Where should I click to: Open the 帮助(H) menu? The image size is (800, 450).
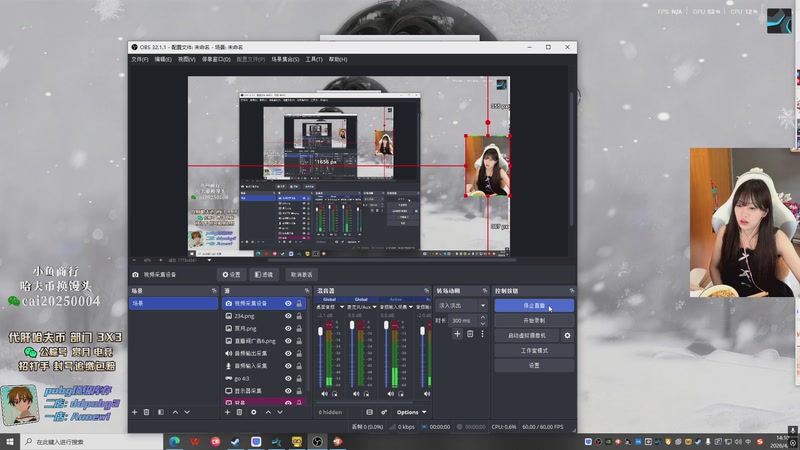[338, 60]
